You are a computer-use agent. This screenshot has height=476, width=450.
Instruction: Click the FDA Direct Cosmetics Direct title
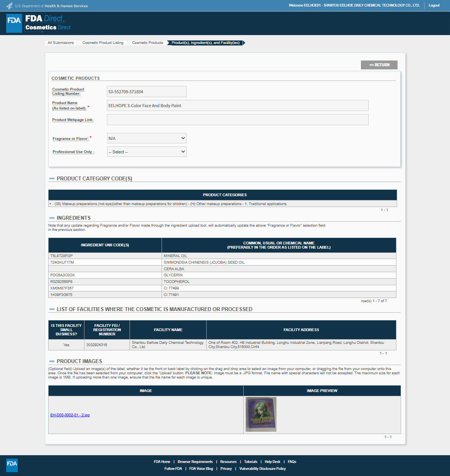point(48,23)
